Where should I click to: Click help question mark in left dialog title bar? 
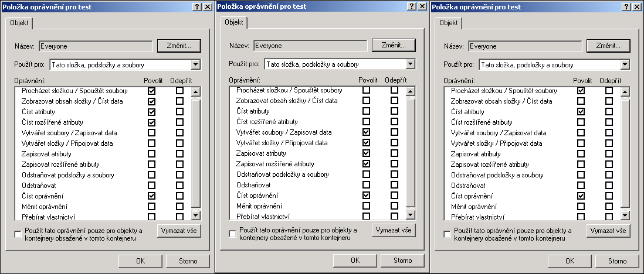coord(196,7)
